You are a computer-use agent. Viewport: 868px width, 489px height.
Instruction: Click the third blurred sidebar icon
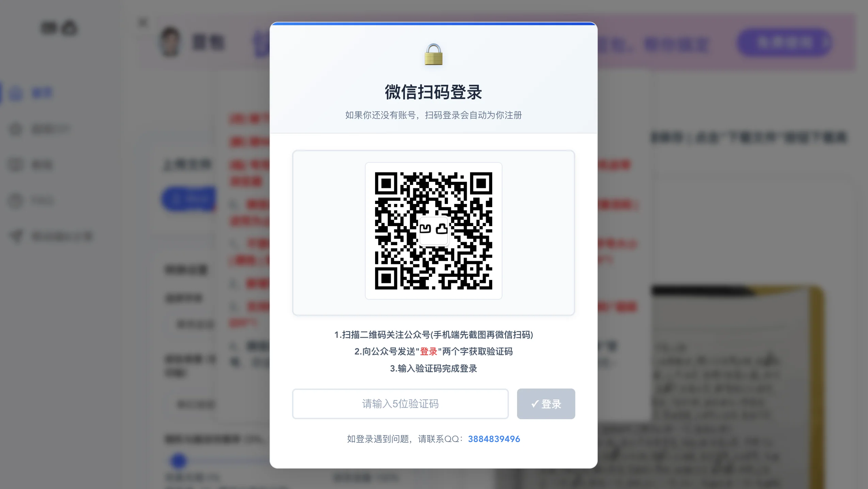click(16, 165)
